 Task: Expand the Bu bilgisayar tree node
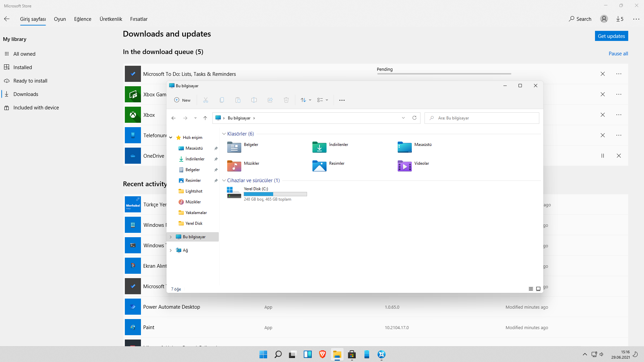[x=171, y=237]
